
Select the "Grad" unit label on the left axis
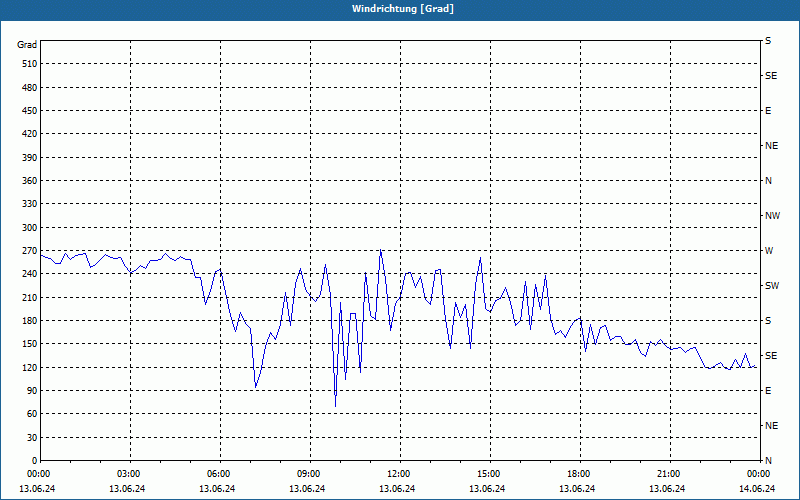point(27,45)
